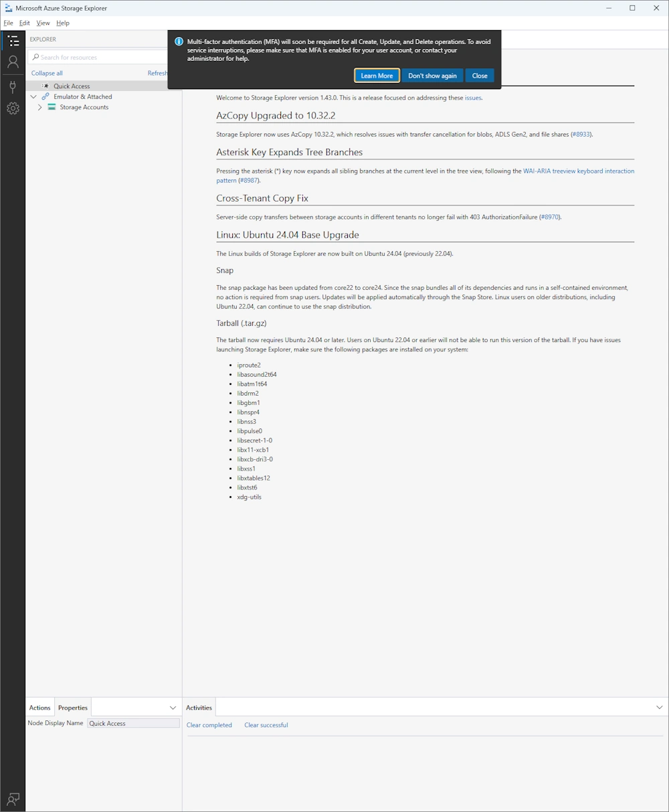
Task: Switch to the Actions tab
Action: click(x=39, y=708)
